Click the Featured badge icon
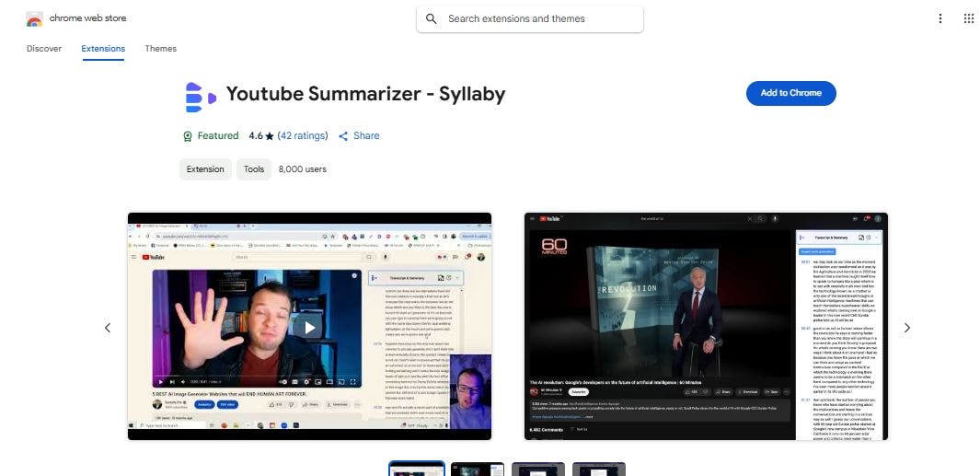This screenshot has width=980, height=476. point(188,136)
